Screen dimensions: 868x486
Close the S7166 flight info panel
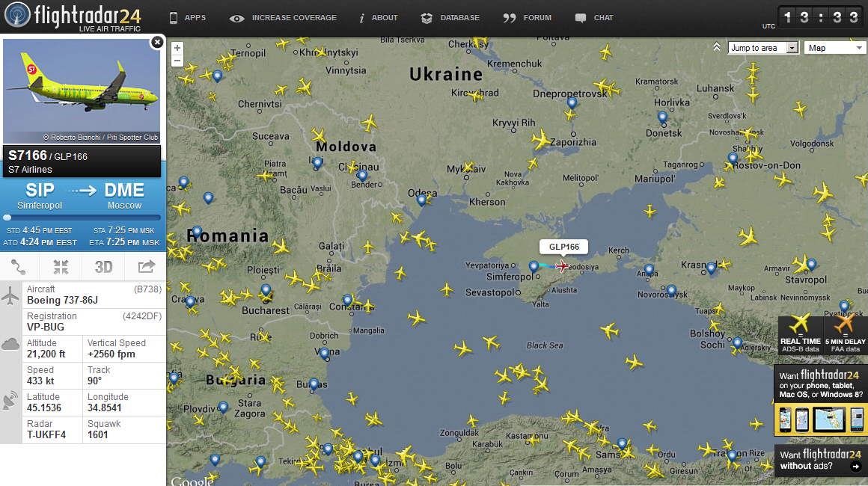(x=157, y=42)
